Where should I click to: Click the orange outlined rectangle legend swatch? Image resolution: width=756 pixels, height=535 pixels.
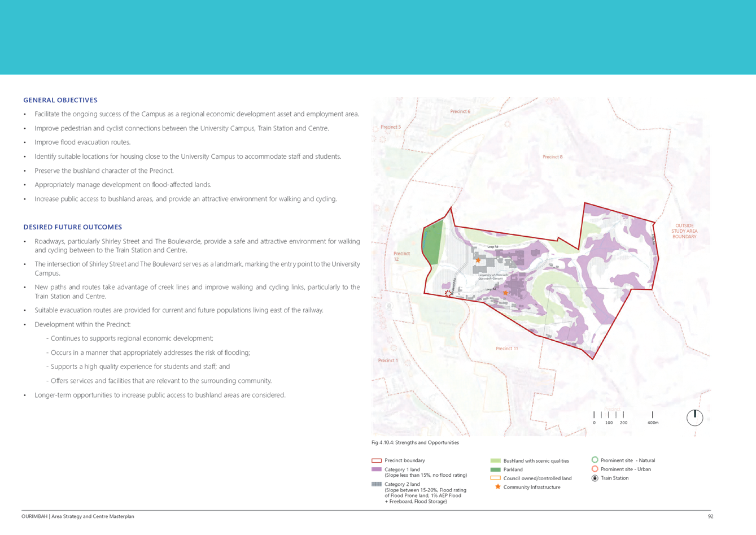pyautogui.click(x=495, y=478)
